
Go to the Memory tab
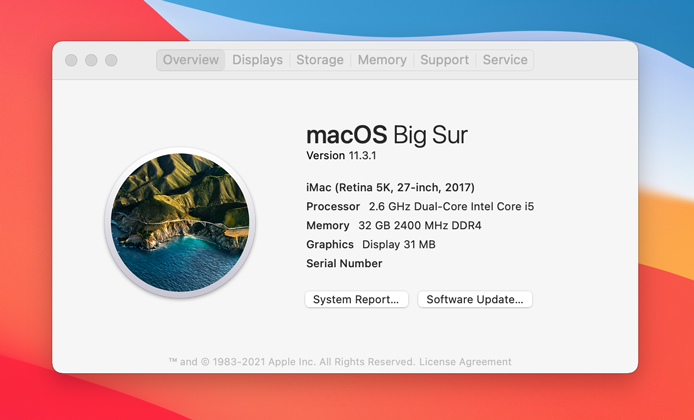coord(382,60)
